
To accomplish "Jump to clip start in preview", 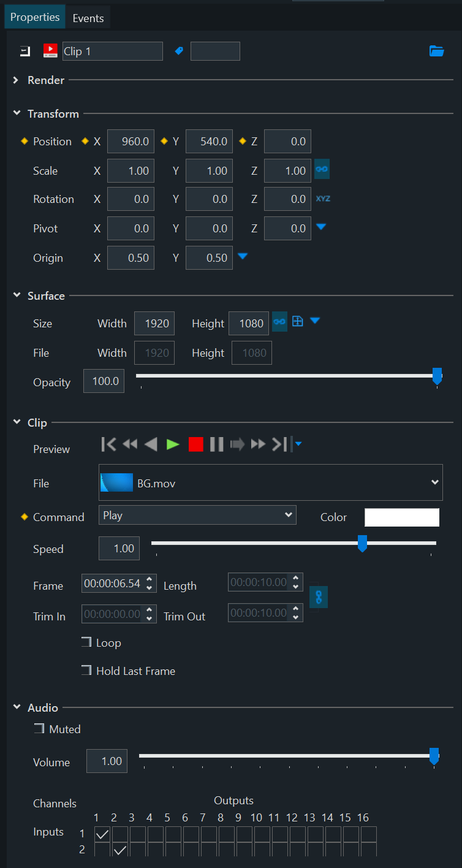I will pos(108,444).
